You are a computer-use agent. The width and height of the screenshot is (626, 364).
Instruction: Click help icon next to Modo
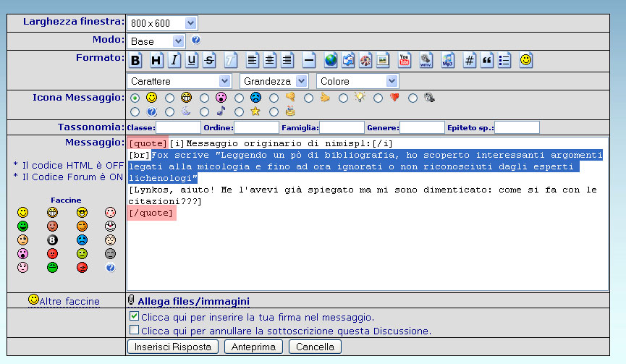point(195,40)
